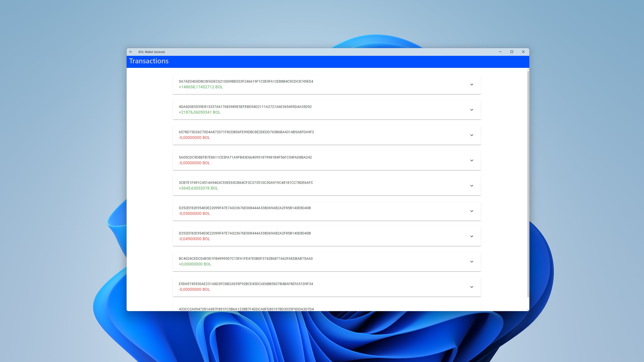The height and width of the screenshot is (362, 644).
Task: Expand transaction 3CB7E1F491C4514A chevron
Action: [471, 186]
